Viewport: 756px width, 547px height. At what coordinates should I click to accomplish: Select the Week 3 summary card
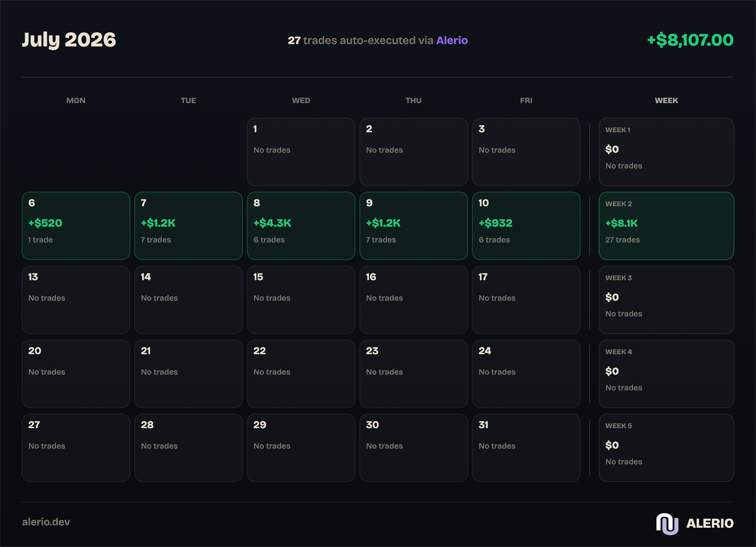point(666,300)
